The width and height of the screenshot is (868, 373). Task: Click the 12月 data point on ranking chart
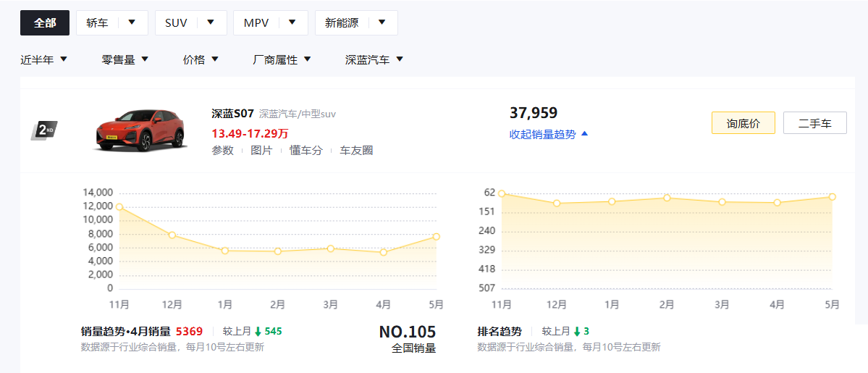point(557,204)
